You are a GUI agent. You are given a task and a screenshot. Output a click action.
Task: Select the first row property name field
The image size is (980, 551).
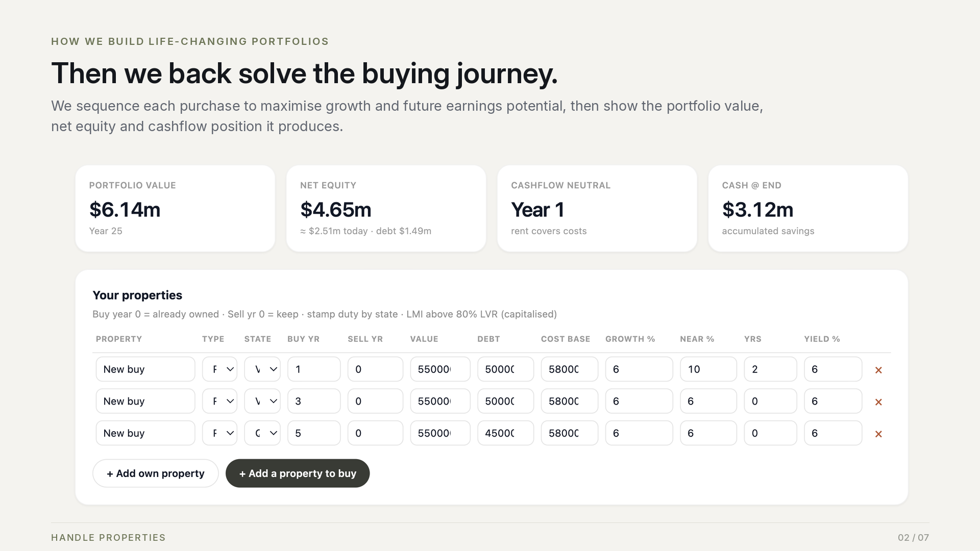click(x=145, y=369)
